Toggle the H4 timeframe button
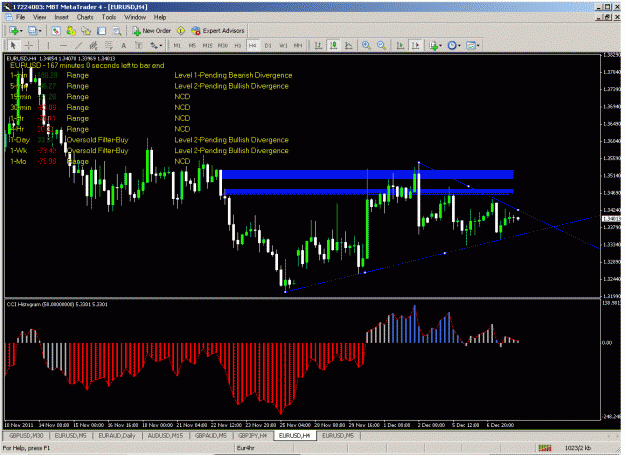This screenshot has height=455, width=625. tap(253, 45)
